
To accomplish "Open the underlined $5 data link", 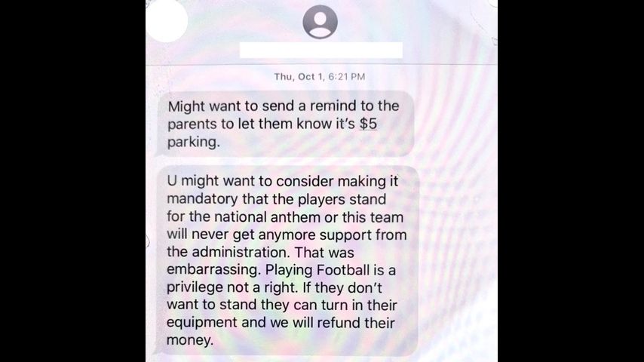I will click(368, 124).
